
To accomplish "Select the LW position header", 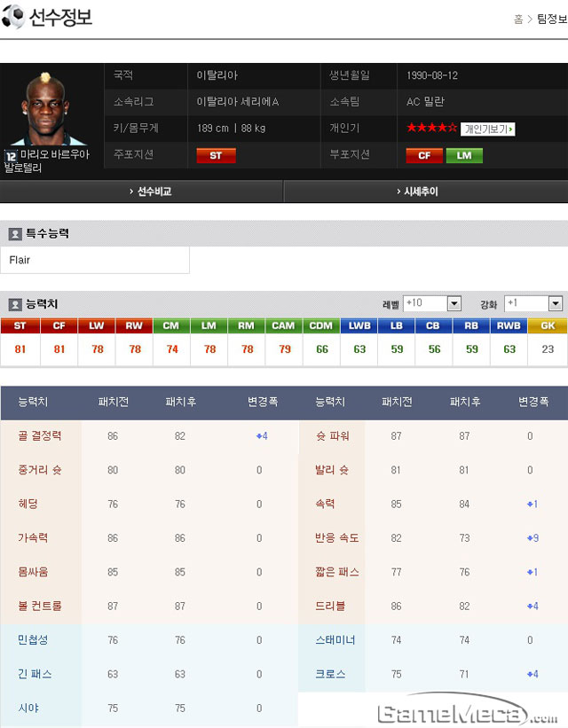I will [97, 326].
